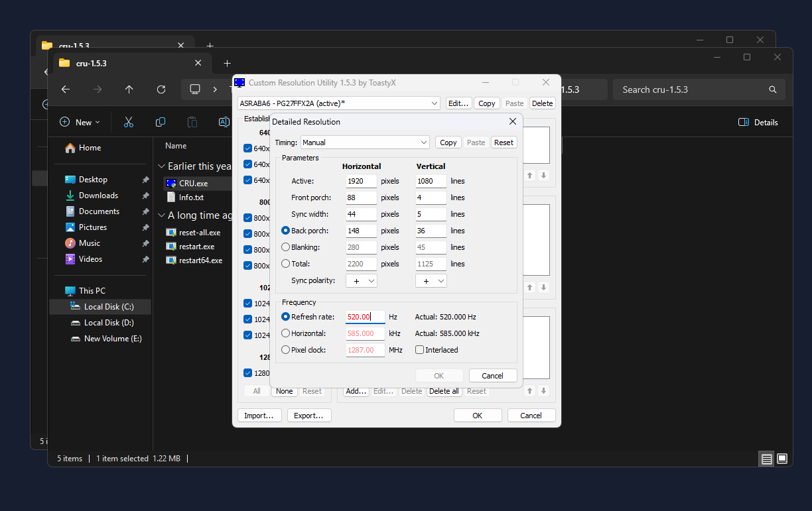This screenshot has height=511, width=812.
Task: Select the Total radio button
Action: 286,264
